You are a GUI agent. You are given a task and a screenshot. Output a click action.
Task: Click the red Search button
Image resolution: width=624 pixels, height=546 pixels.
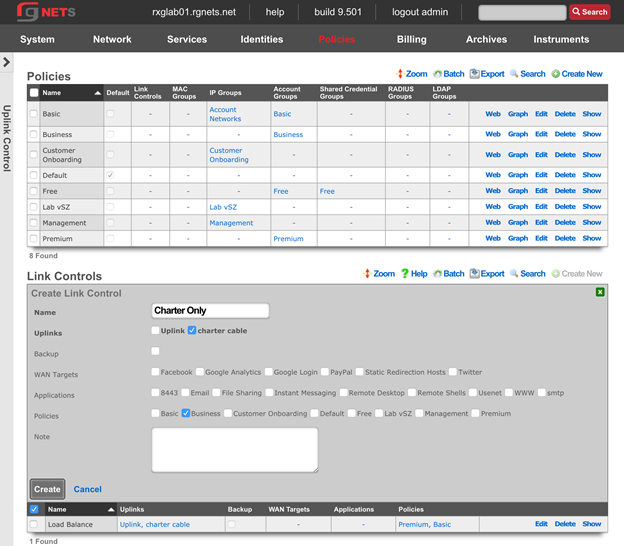click(x=590, y=12)
